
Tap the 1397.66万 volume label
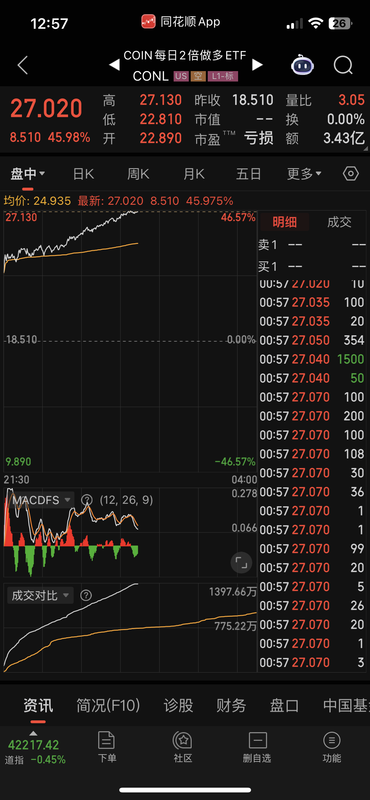click(x=233, y=592)
